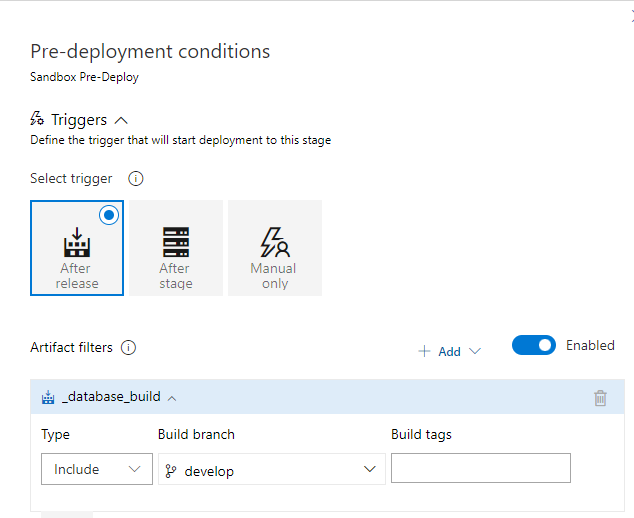Click the _database_build artifact icon

tap(48, 397)
